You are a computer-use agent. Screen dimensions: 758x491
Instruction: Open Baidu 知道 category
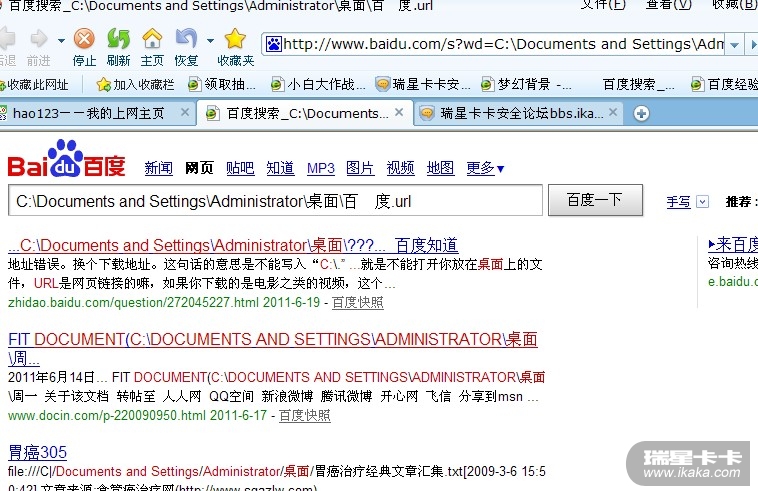(280, 168)
